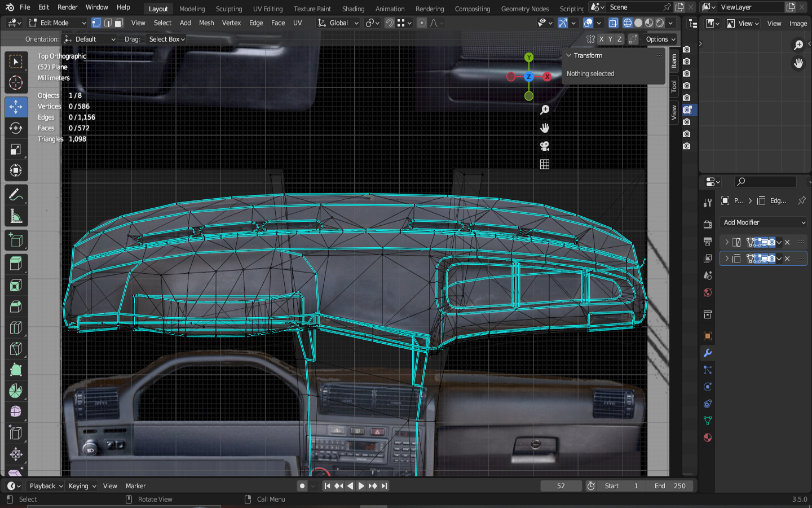The height and width of the screenshot is (508, 812).
Task: Toggle X-ray view in viewport header
Action: pyautogui.click(x=613, y=23)
